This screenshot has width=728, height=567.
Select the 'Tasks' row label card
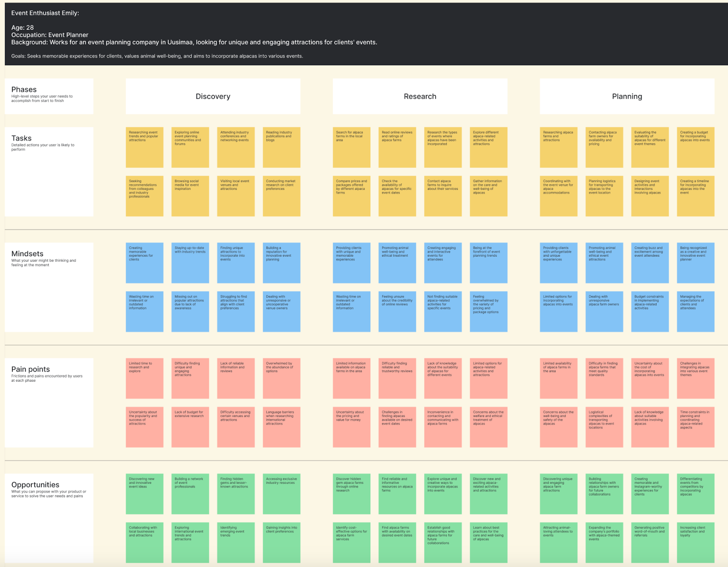49,172
